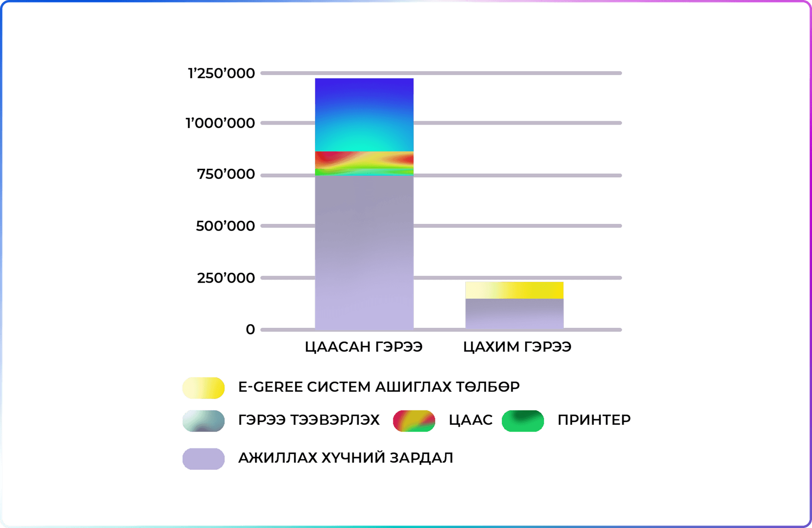Click the ГЭРЭЭ ТЭЭВЭРЛЭХ legend text
The image size is (812, 528).
click(309, 420)
